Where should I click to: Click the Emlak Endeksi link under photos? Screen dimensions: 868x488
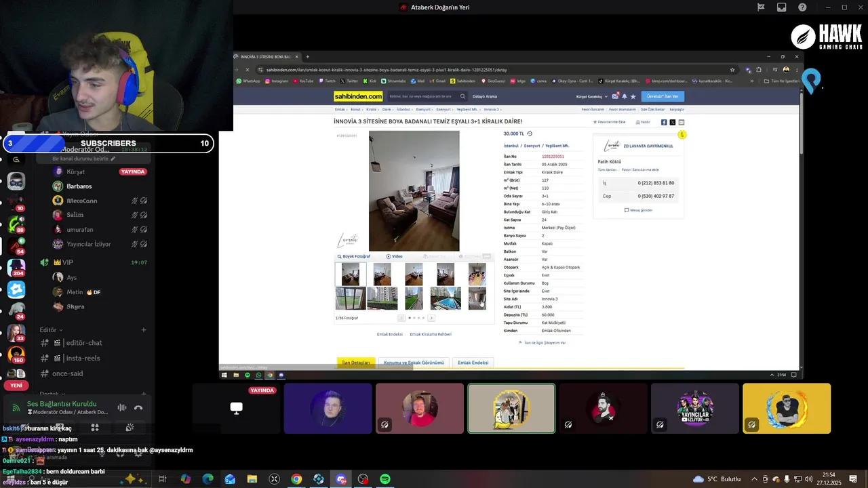coord(390,334)
